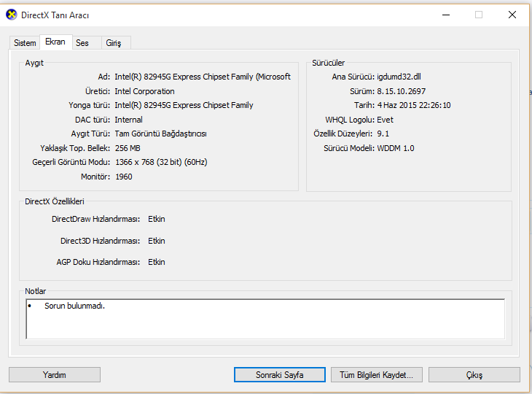Viewport: 532px width, 394px height.
Task: Close the DirectX Tanı Aracı window
Action: pos(512,15)
